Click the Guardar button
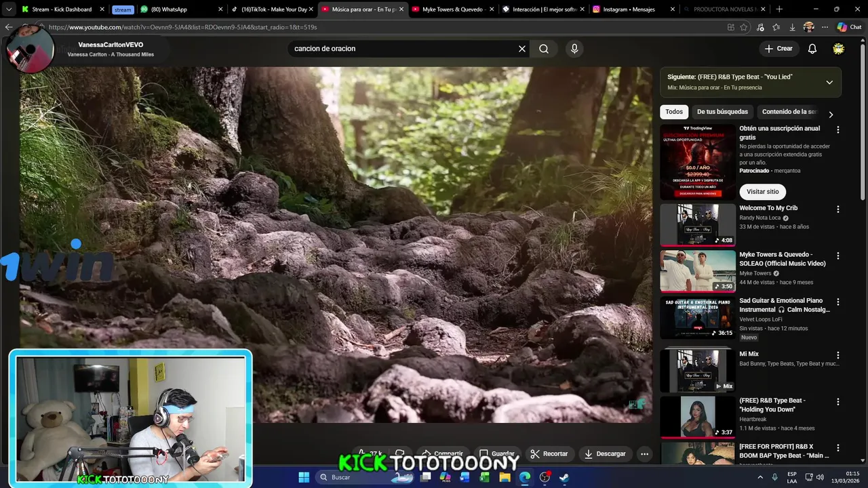Viewport: 868px width, 488px height. click(496, 453)
